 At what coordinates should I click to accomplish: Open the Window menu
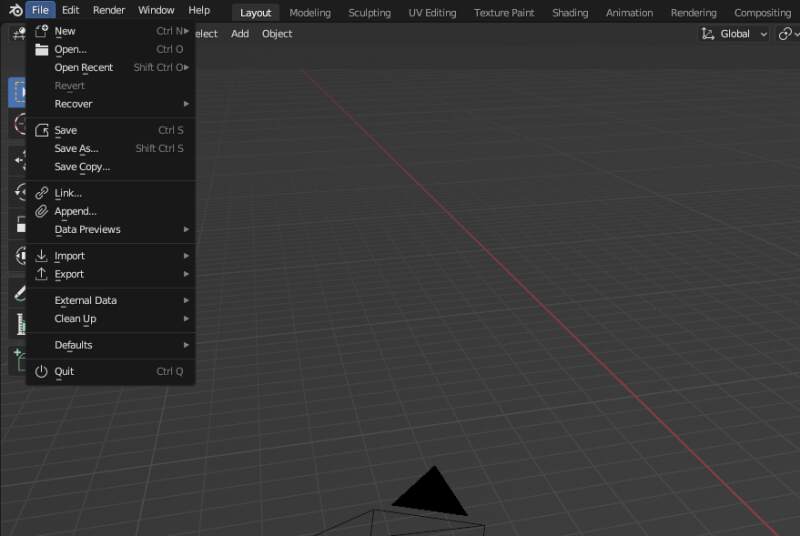pos(156,10)
